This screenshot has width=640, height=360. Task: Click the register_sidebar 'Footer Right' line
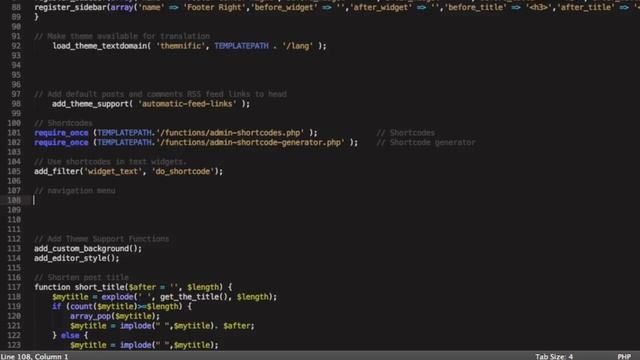(337, 7)
